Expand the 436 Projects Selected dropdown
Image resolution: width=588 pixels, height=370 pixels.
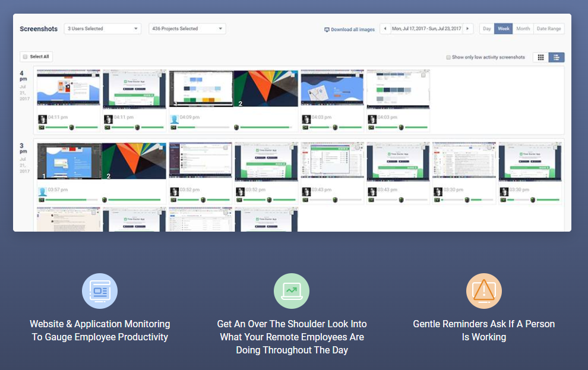pos(187,29)
